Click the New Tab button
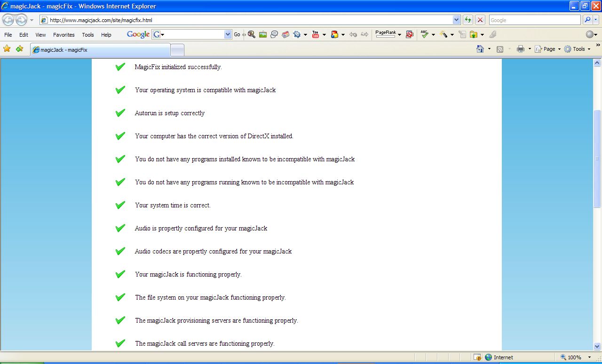The width and height of the screenshot is (602, 364). click(177, 50)
